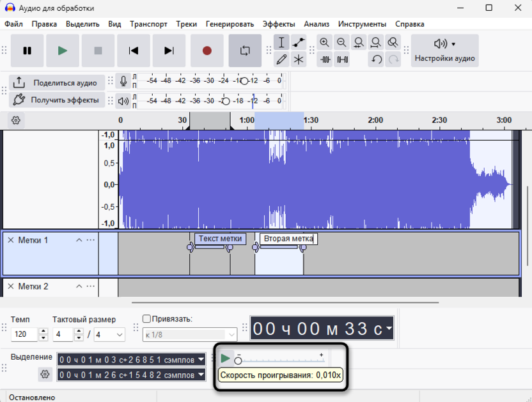Screen dimensions: 532x402
Task: Open the Инструменты menu
Action: (x=362, y=24)
